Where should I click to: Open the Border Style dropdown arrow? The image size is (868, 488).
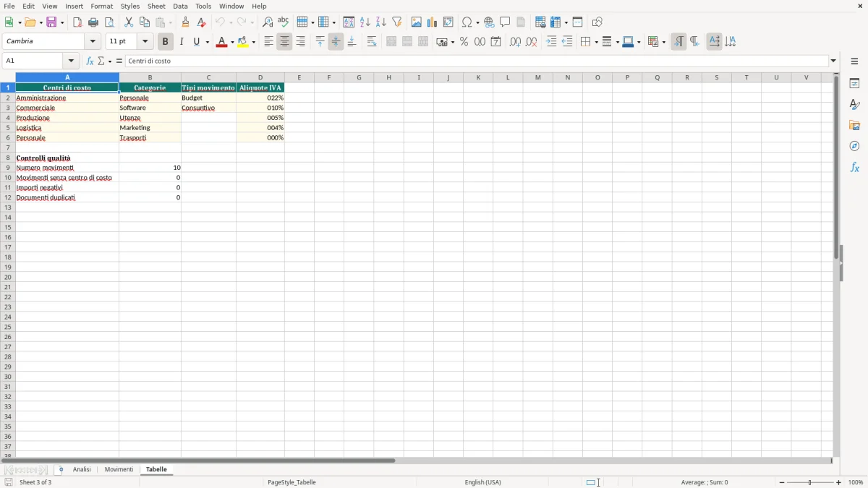click(x=616, y=42)
